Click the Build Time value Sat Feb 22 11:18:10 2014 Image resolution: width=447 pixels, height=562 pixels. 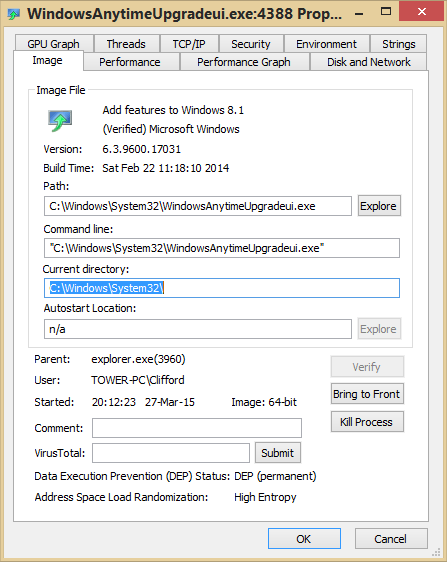(166, 168)
